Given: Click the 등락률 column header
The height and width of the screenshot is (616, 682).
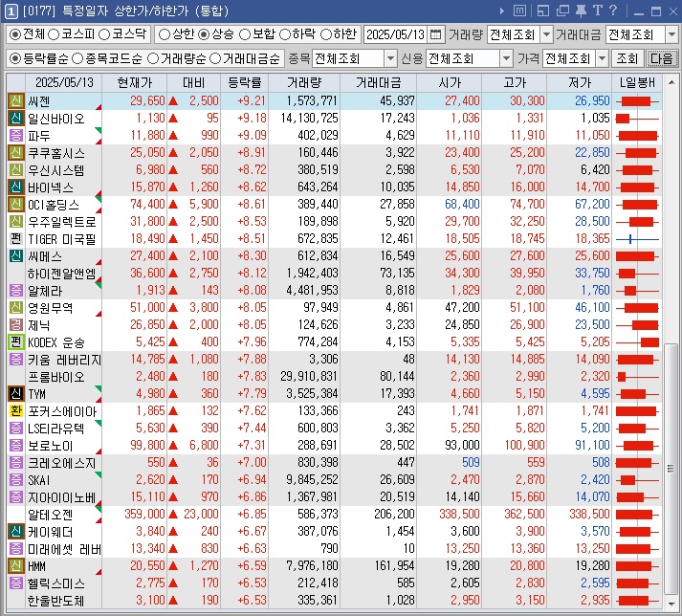Looking at the screenshot, I should click(x=245, y=82).
